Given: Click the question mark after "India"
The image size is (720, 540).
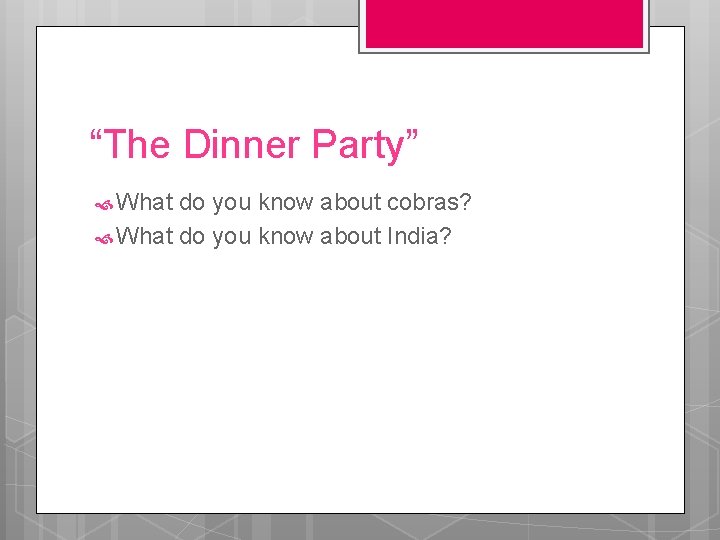Looking at the screenshot, I should 446,236.
